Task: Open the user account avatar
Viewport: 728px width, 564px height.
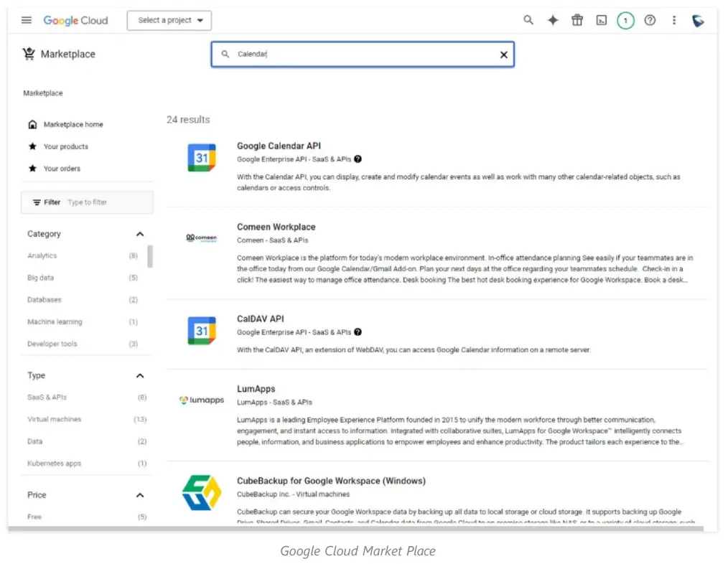Action: [x=698, y=20]
